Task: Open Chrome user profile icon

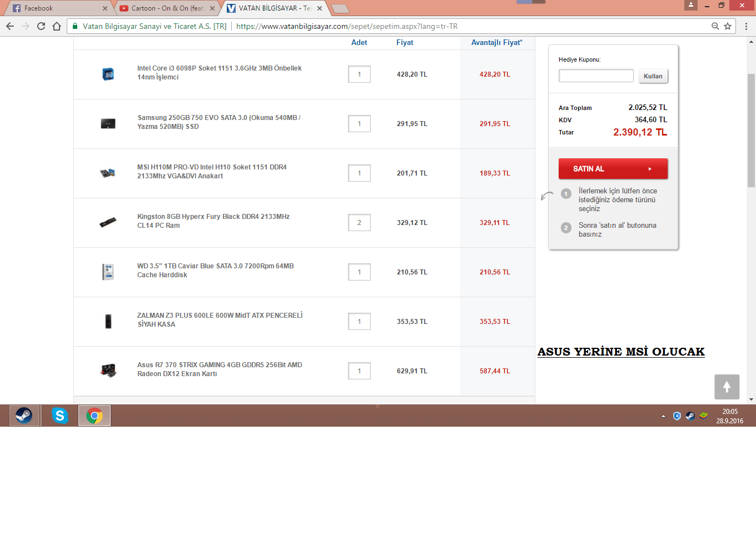Action: pyautogui.click(x=691, y=5)
